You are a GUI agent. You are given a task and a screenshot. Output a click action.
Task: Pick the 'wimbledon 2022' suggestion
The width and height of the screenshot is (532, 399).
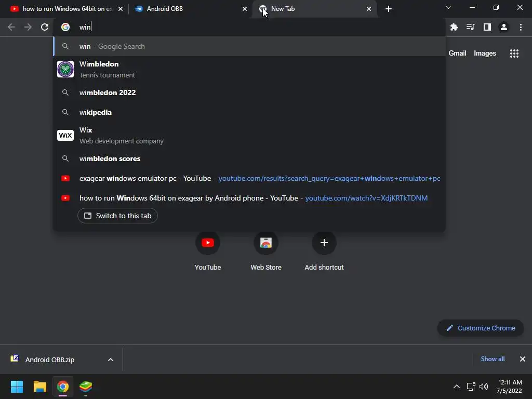(x=249, y=92)
